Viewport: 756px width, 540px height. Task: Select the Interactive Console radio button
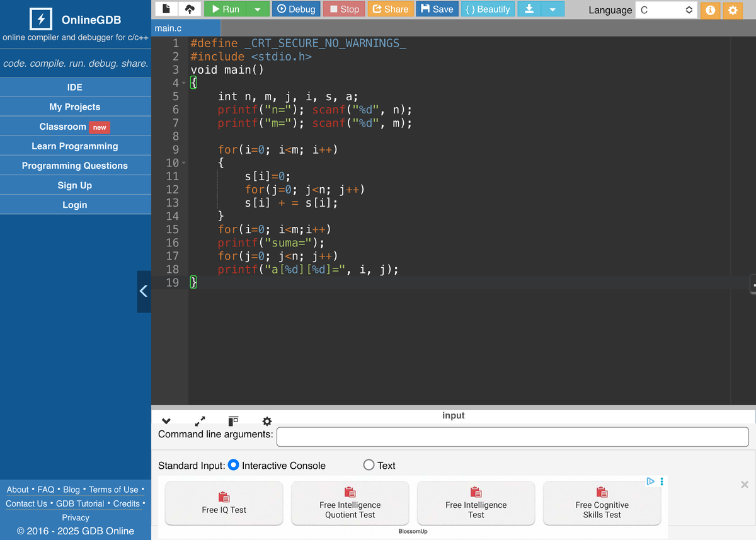coord(233,465)
